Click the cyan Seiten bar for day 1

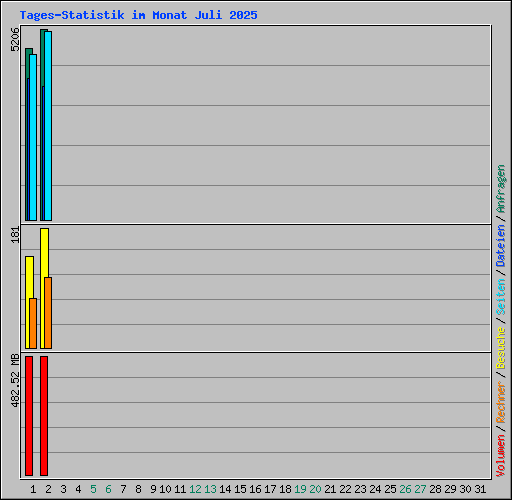tap(33, 137)
